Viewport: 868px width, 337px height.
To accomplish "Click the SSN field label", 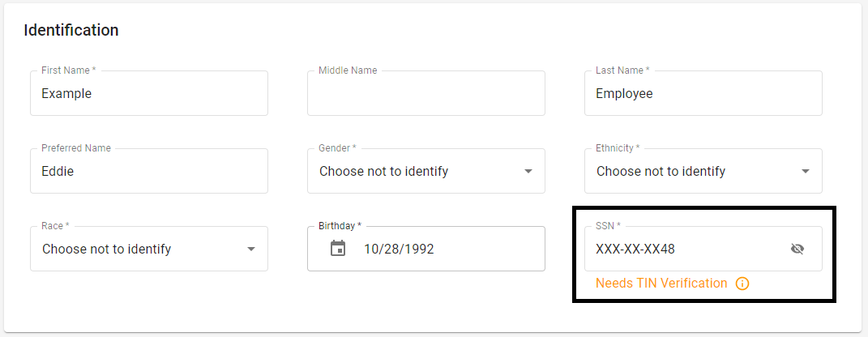I will click(x=608, y=226).
